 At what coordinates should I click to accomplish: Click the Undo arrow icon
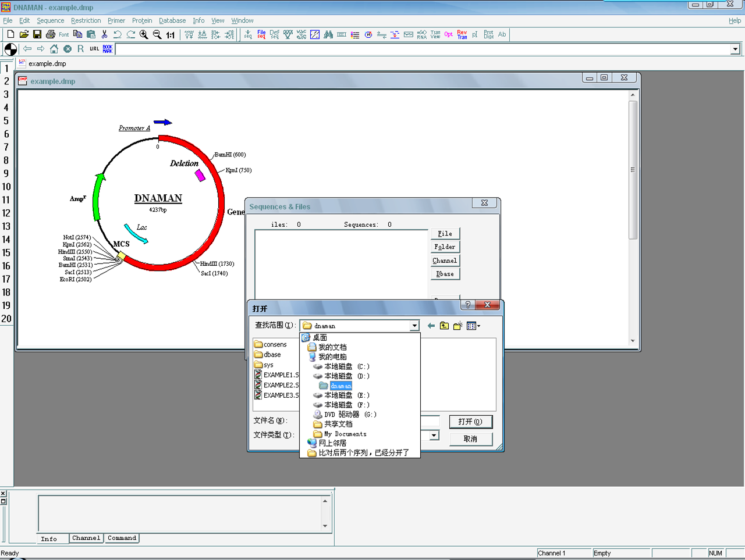pos(118,34)
